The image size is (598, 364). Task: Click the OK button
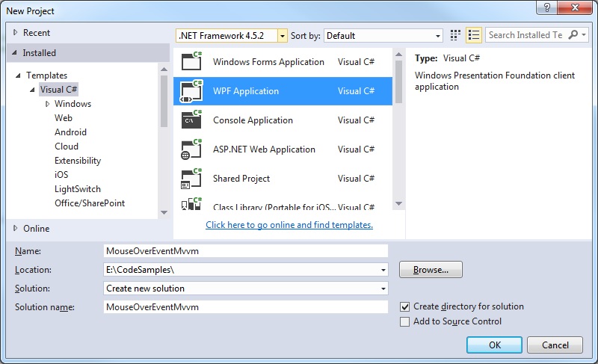pyautogui.click(x=494, y=345)
